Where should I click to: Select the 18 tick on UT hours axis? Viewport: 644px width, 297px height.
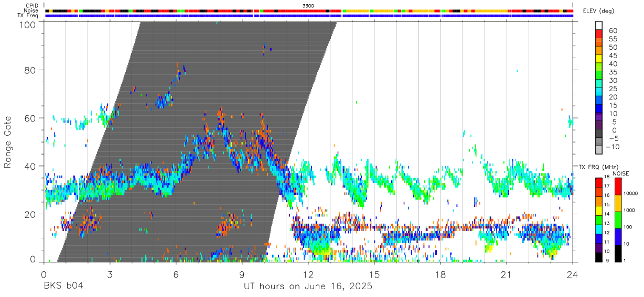(x=441, y=274)
